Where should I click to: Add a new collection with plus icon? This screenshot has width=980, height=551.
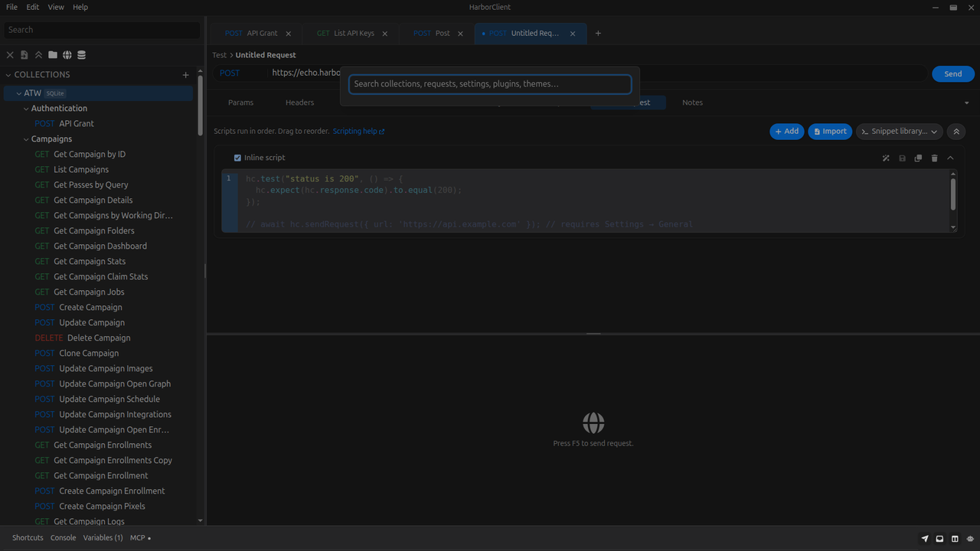[x=185, y=75]
